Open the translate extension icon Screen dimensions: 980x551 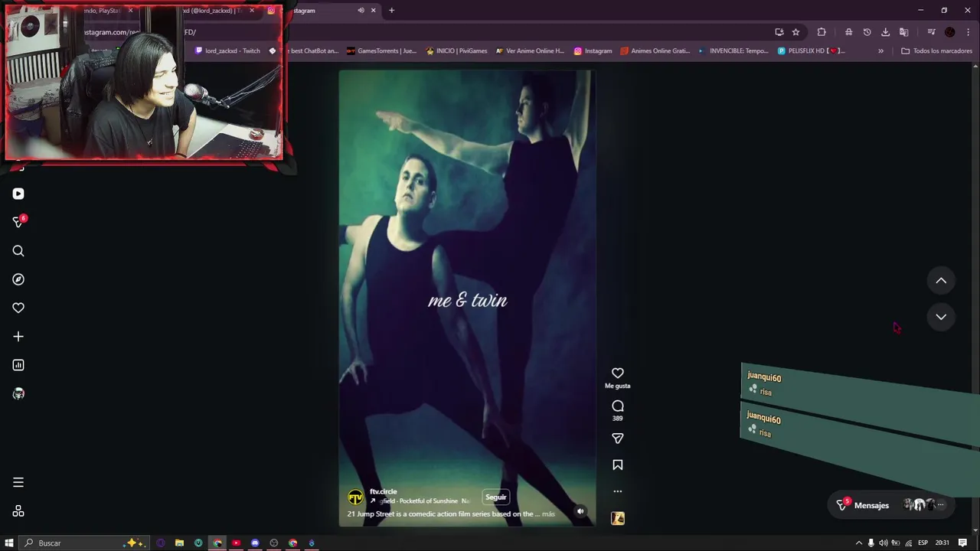coord(903,32)
